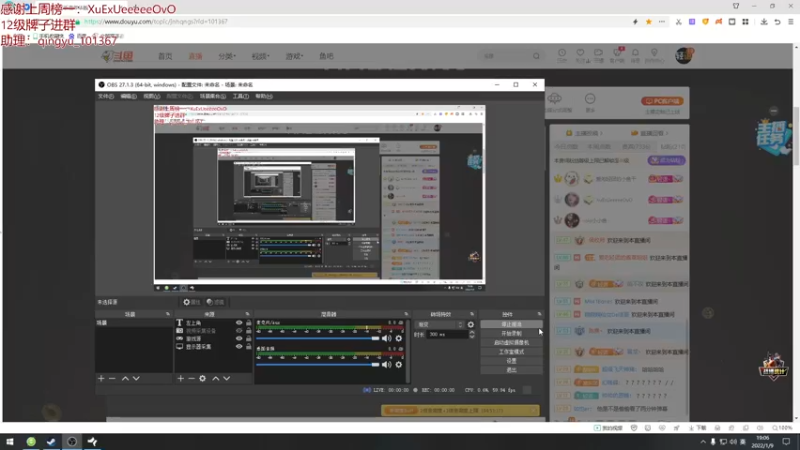Open the OBS 工具 (Tools) menu
This screenshot has width=800, height=450.
tap(241, 96)
